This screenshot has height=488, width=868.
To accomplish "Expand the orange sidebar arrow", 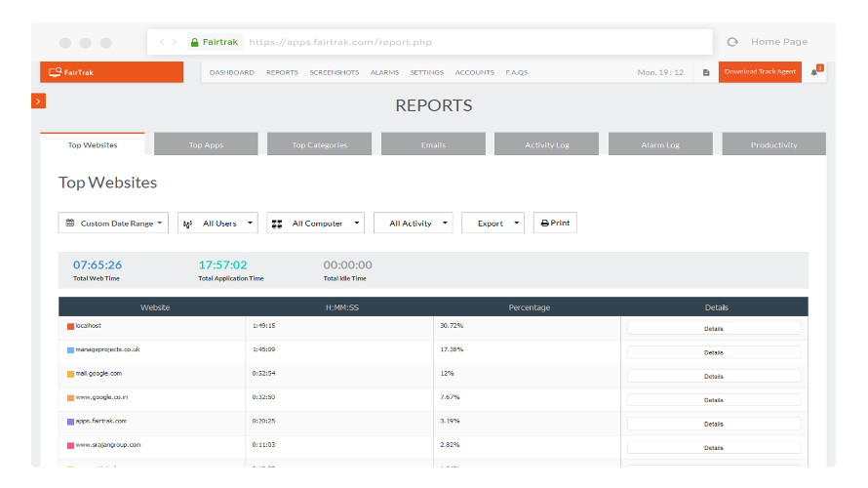I will point(38,101).
